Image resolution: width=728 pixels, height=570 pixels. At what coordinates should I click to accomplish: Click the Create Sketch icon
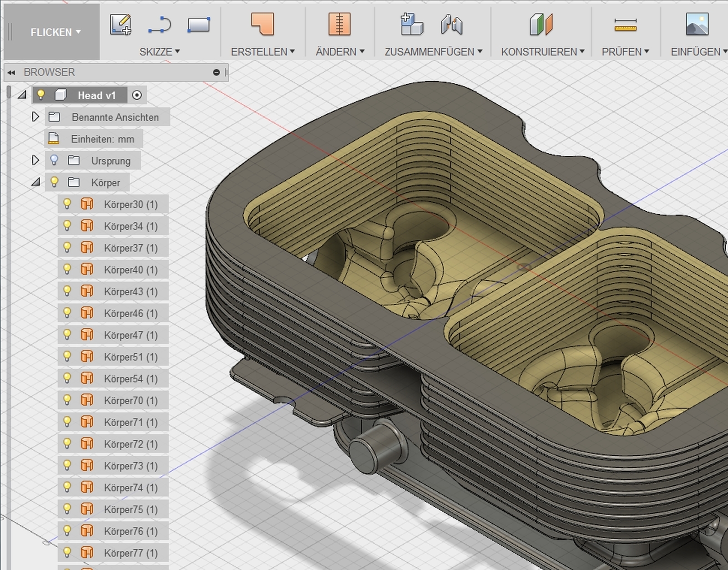click(121, 25)
